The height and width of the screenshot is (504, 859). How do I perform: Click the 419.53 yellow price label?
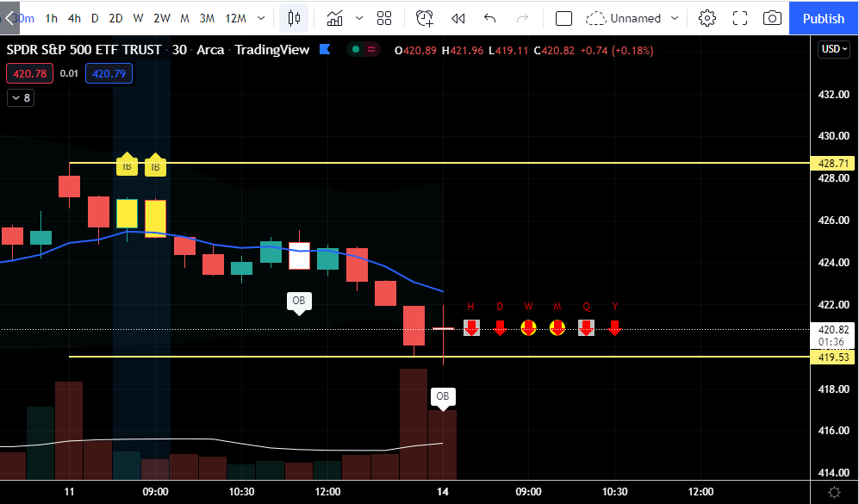[832, 358]
